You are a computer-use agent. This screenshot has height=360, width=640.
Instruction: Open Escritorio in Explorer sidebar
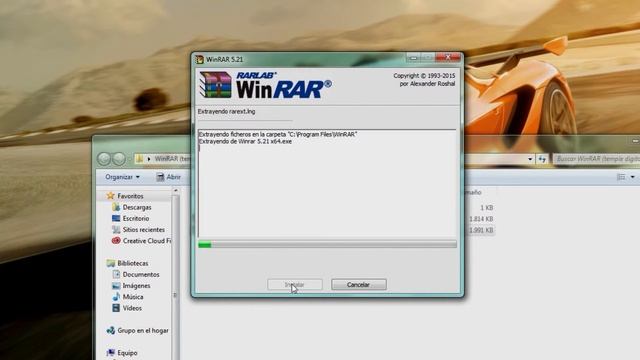(x=136, y=218)
